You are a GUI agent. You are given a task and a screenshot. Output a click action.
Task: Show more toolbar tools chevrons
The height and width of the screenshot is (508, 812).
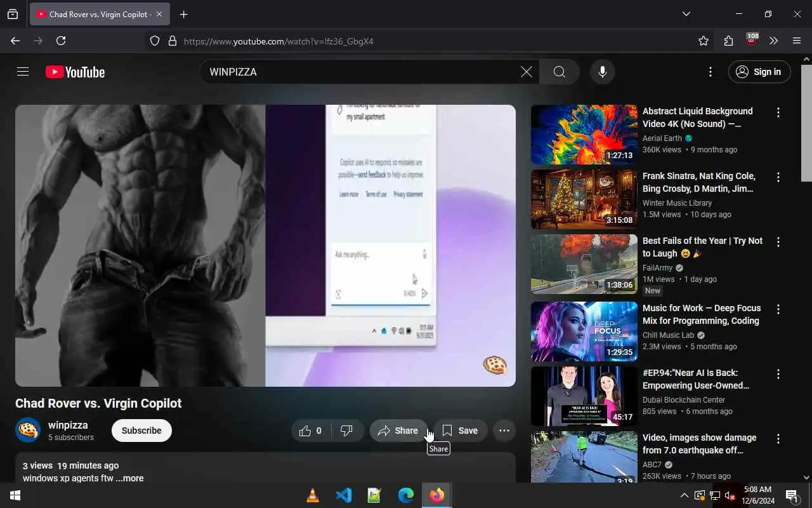(x=773, y=41)
